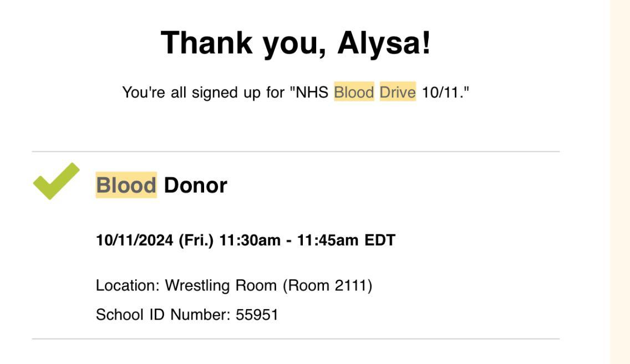Click the 11:30am start time

click(250, 240)
